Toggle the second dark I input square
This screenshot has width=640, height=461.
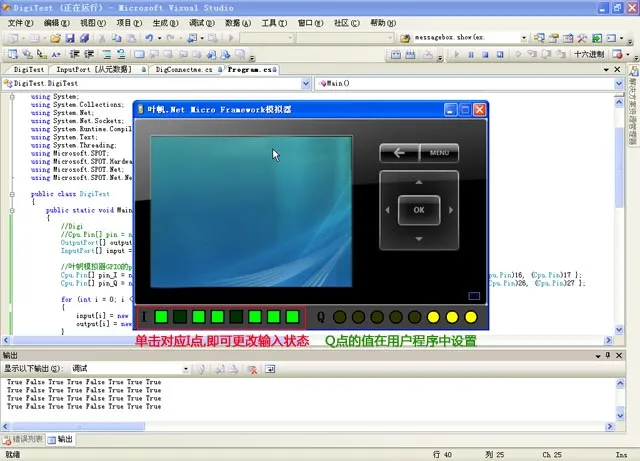point(180,317)
